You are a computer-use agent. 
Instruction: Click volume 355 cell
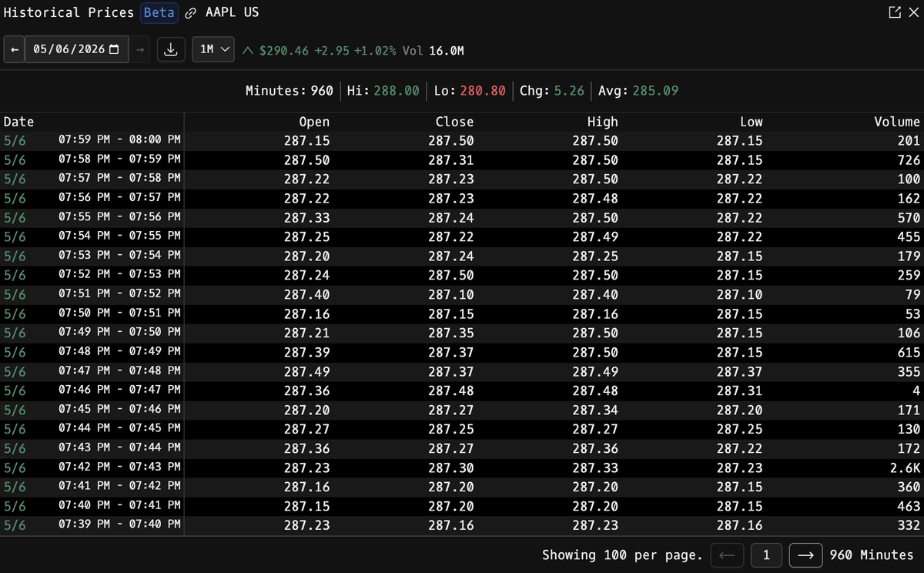pyautogui.click(x=909, y=372)
